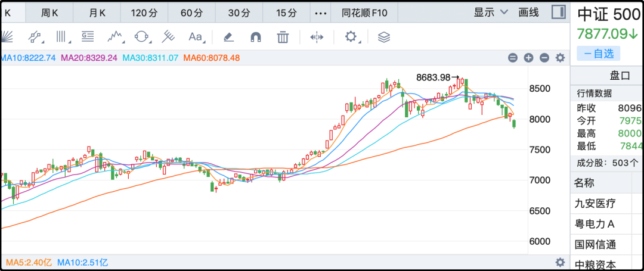Switch to the 60分 chart tab
The image size is (644, 271).
[191, 13]
